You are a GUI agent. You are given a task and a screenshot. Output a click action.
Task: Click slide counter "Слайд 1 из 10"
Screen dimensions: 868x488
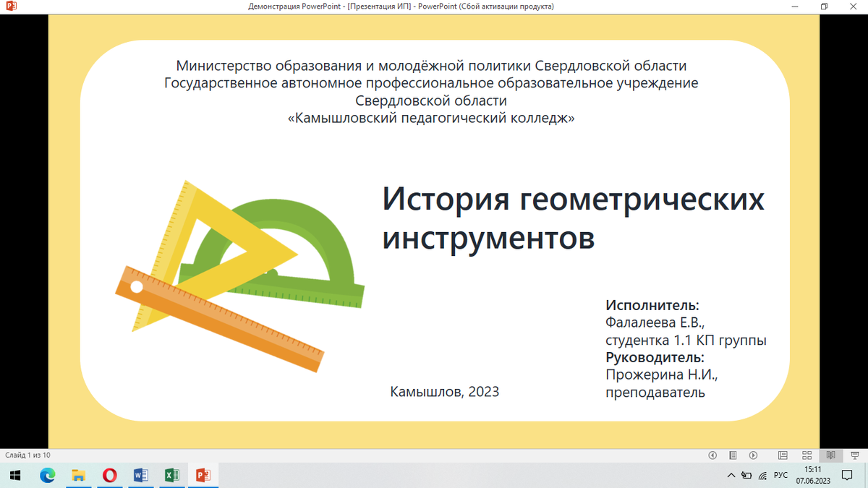pos(27,455)
